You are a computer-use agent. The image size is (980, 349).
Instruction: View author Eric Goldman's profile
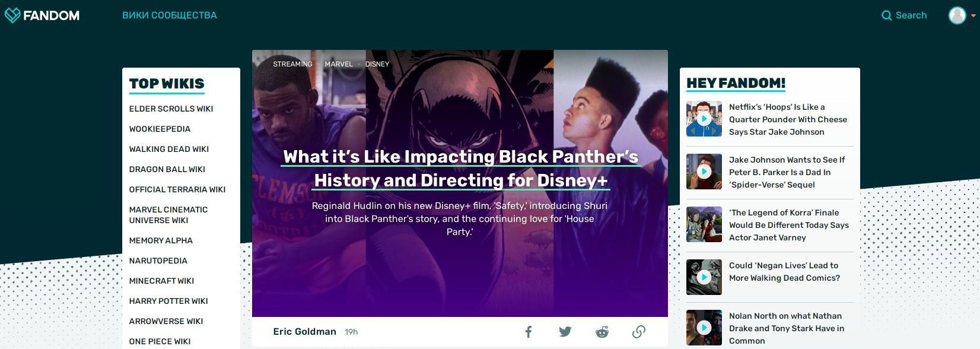pyautogui.click(x=304, y=332)
